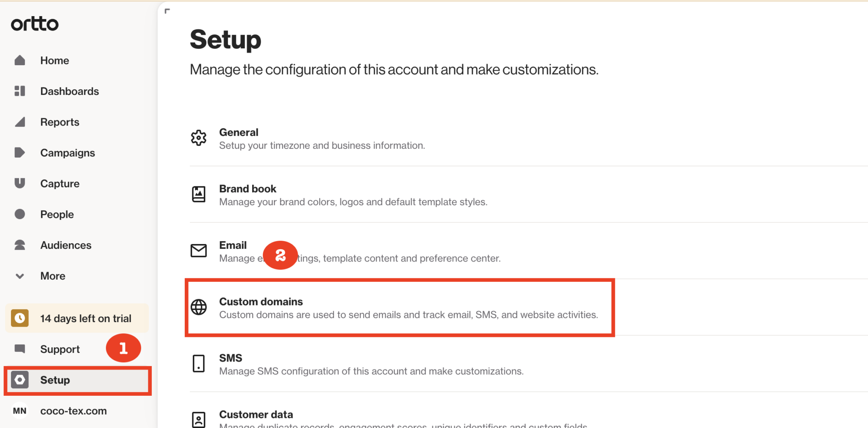This screenshot has width=868, height=428.
Task: Click the envelope icon beside Email
Action: [199, 250]
